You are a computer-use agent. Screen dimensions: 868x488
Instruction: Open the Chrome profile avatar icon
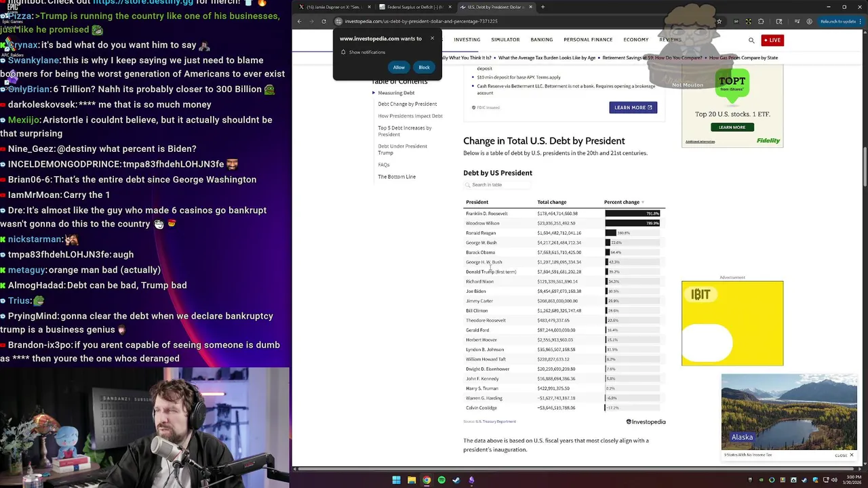click(x=809, y=21)
